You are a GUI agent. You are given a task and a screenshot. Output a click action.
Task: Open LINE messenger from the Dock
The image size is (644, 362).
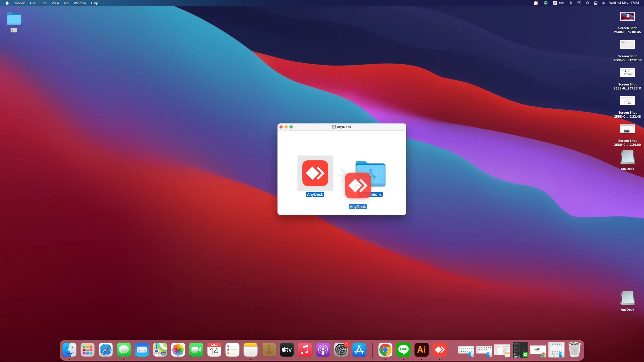click(403, 349)
